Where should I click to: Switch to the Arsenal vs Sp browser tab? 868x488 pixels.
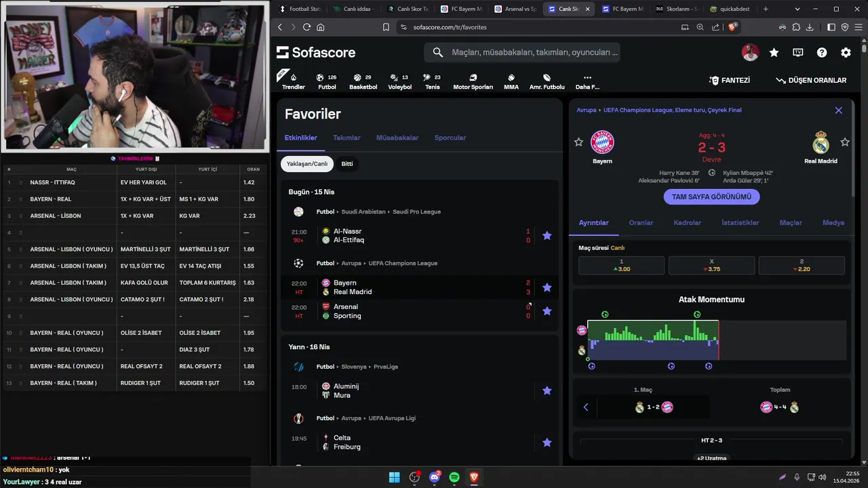coord(515,9)
